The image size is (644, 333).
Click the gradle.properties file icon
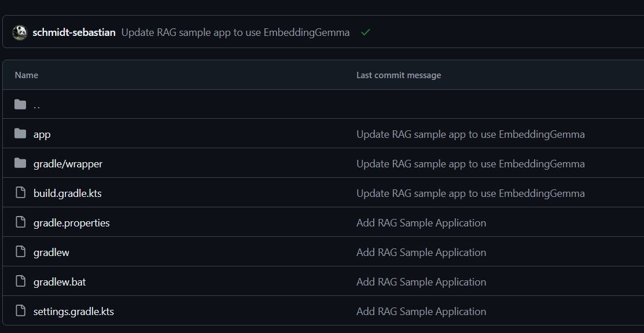tap(21, 222)
